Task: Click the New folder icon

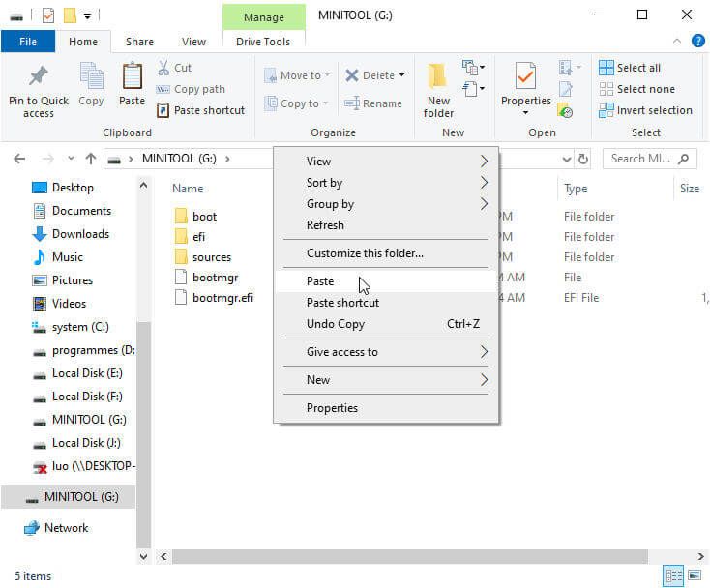Action: point(437,76)
